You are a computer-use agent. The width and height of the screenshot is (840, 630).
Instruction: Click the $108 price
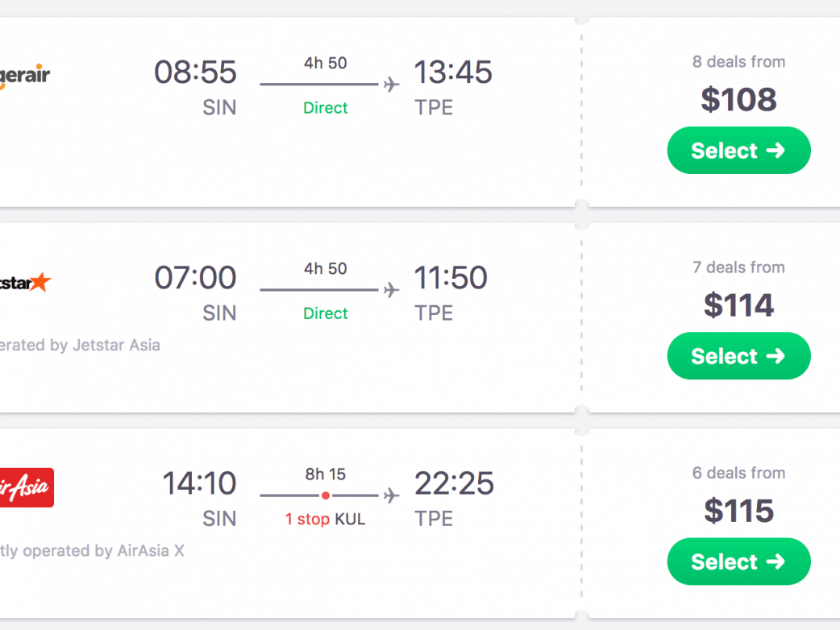(x=738, y=100)
